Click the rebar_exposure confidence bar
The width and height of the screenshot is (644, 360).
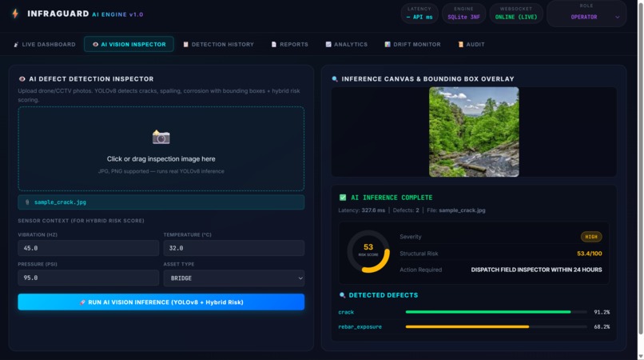tap(496, 326)
